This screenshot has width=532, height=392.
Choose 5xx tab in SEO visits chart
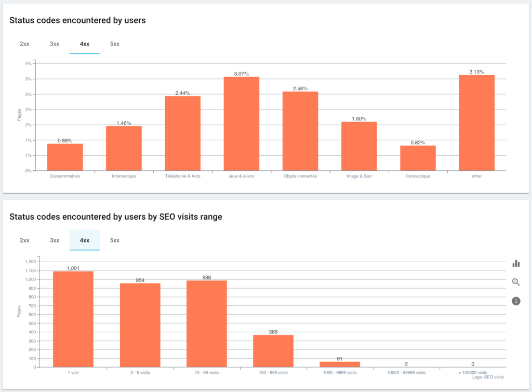click(115, 240)
